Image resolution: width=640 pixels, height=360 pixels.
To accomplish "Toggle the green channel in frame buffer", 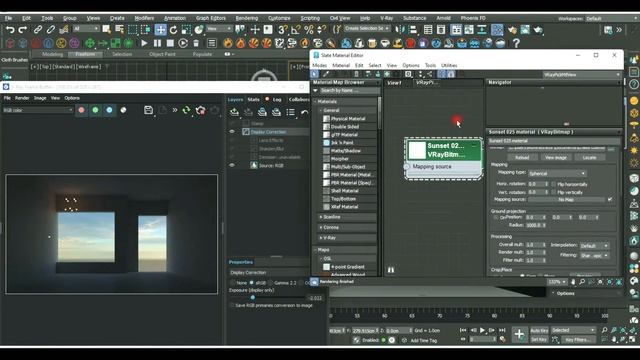I will click(x=95, y=110).
